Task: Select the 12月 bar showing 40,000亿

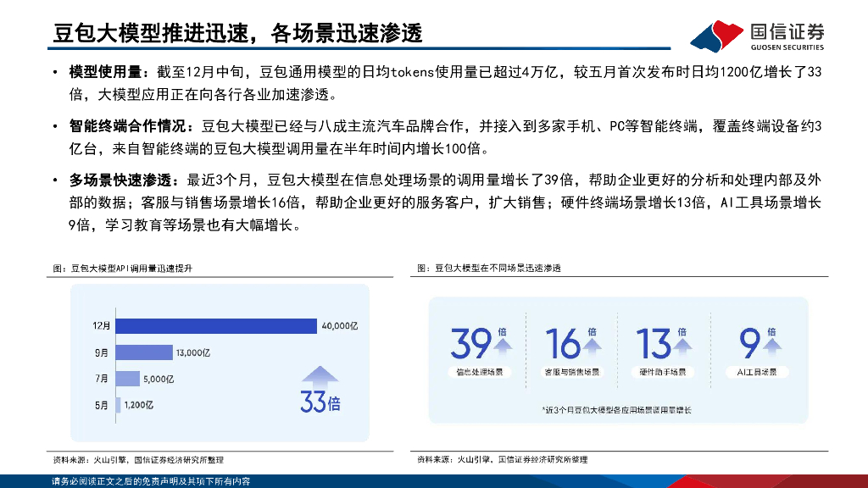Action: point(215,325)
